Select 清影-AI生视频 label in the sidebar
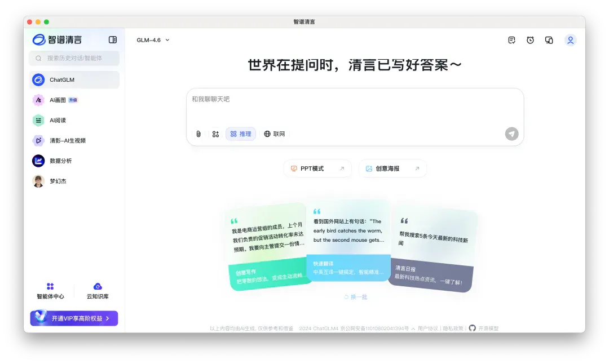 point(68,140)
